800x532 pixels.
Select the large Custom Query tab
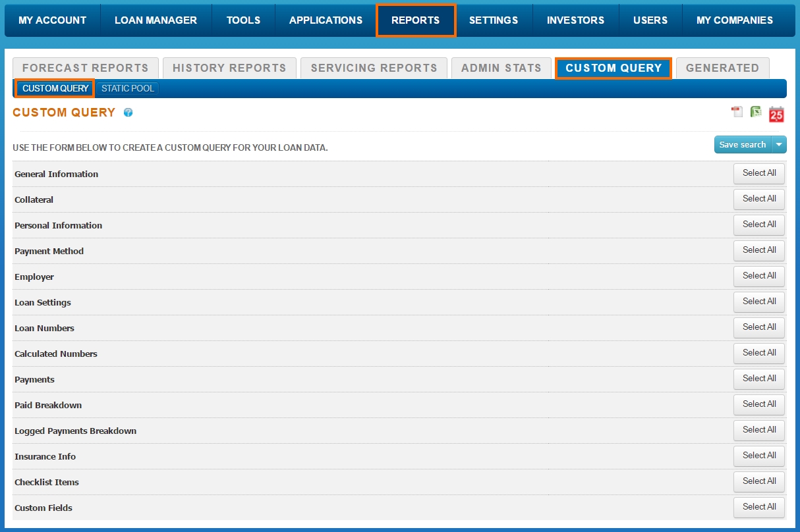(614, 68)
